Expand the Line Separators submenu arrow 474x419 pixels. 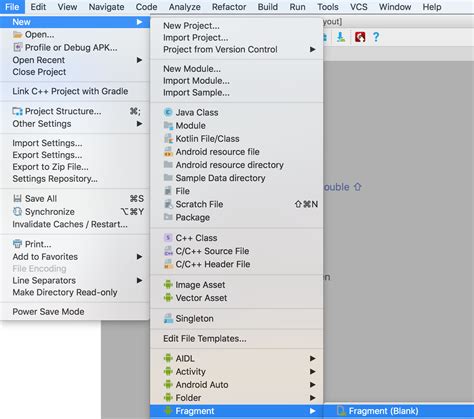(139, 280)
